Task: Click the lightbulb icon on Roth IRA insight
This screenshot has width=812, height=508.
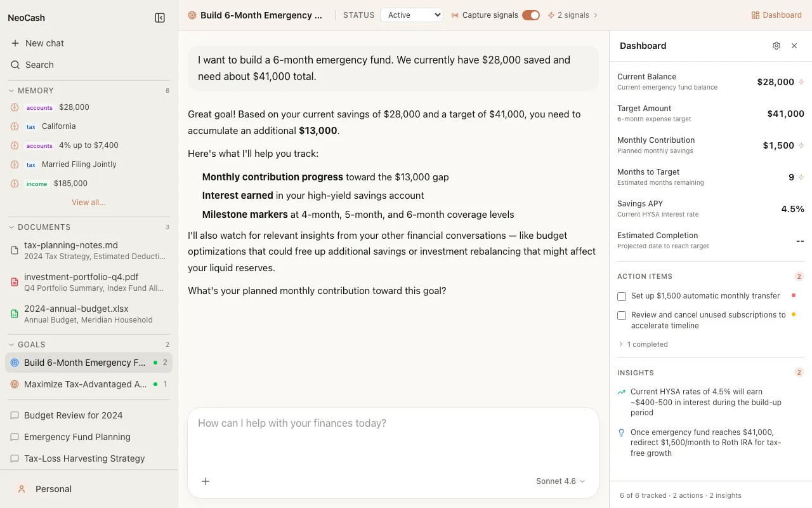Action: [622, 433]
